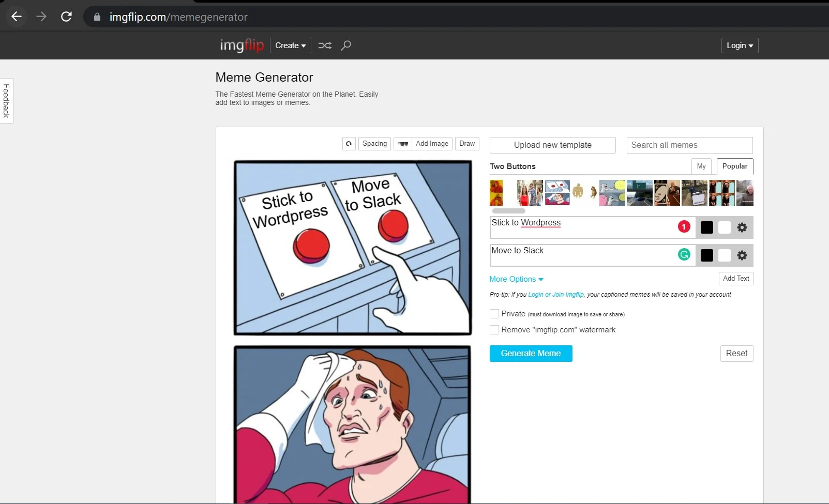The height and width of the screenshot is (504, 829).
Task: Follow the Login or Join Imgflip link
Action: click(x=556, y=295)
